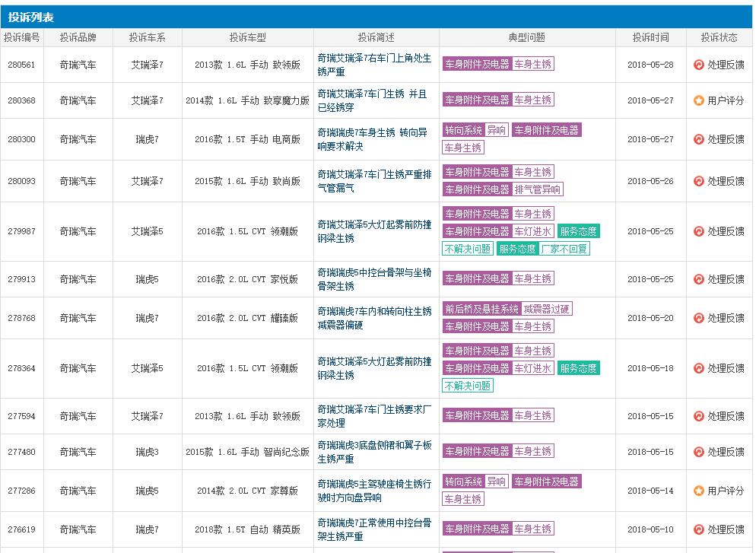
Task: Click the 减震器过硬 tag in row 278768
Action: [546, 309]
